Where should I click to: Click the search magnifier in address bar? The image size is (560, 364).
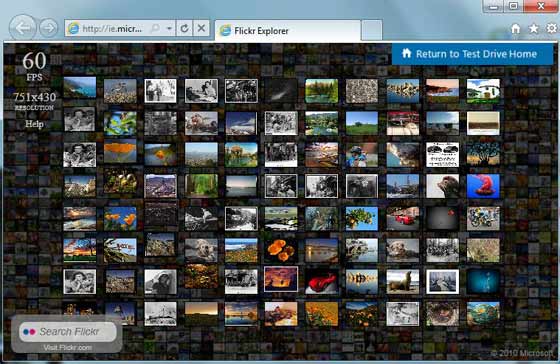pyautogui.click(x=155, y=28)
